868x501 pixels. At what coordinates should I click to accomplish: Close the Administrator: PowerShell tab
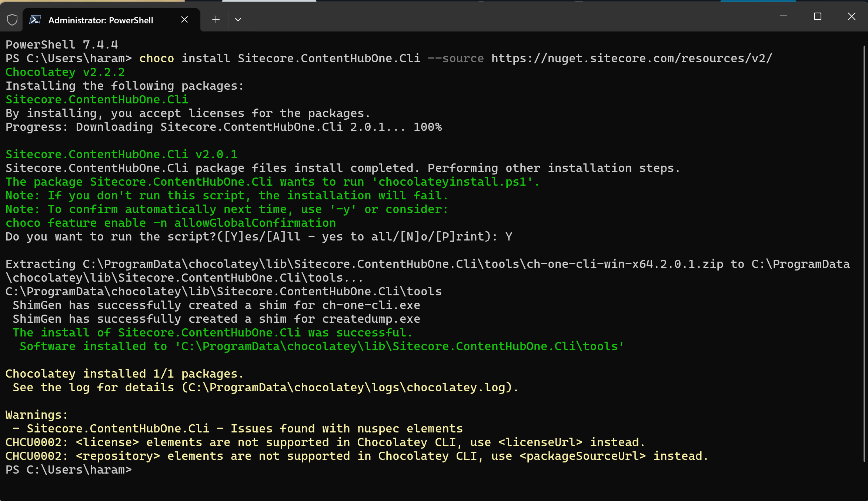click(x=184, y=20)
